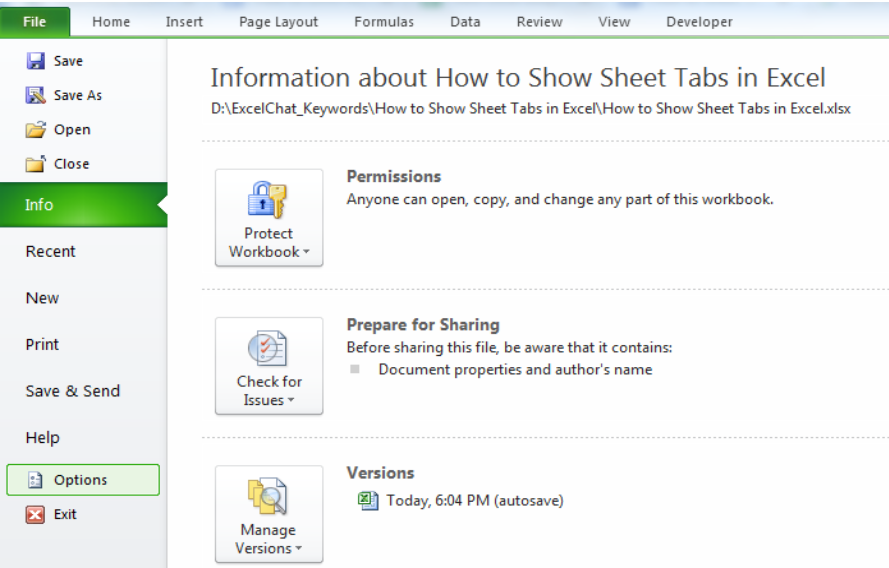Viewport: 889px width, 568px height.
Task: Click the Excel autosave file icon
Action: (368, 501)
